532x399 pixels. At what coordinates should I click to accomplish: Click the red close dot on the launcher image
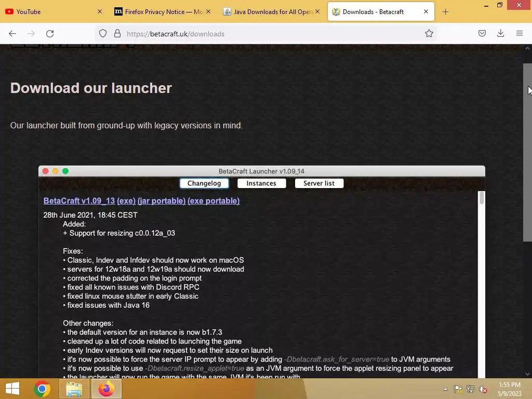pos(46,171)
